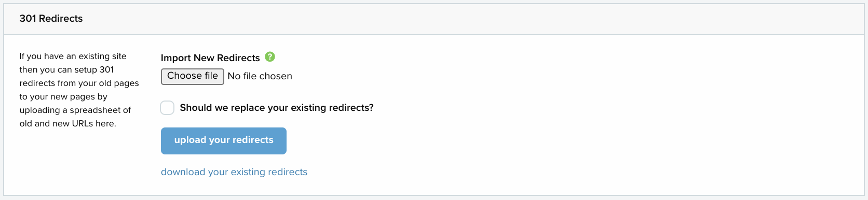Select the file input showing No file chosen
This screenshot has width=868, height=200.
coord(227,76)
